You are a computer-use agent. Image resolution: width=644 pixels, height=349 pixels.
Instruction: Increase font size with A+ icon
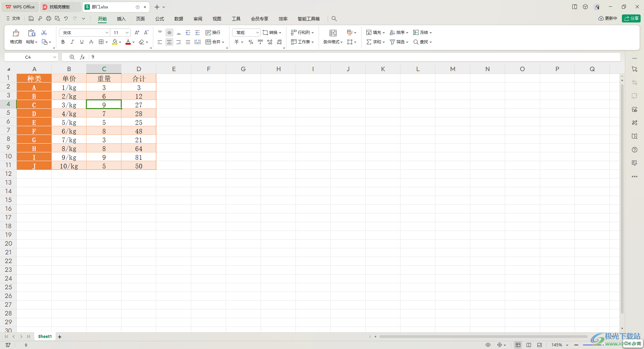click(x=137, y=33)
